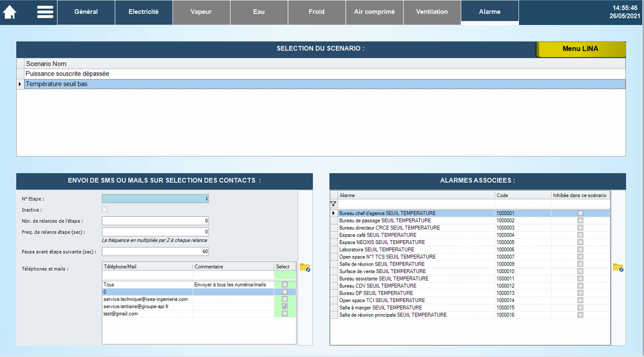Toggle inhibition for Espace café alarm
This screenshot has width=644, height=357.
pos(580,235)
